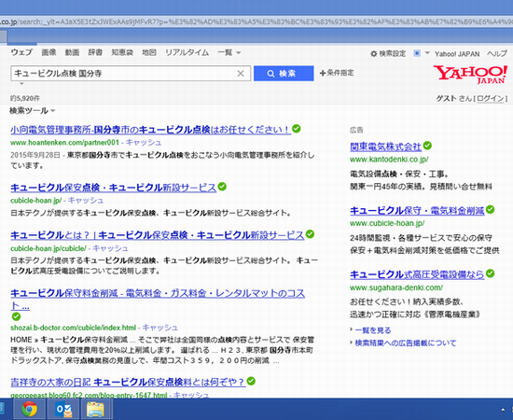The height and width of the screenshot is (420, 513).
Task: Open the キュービクル式高圧受電設備なら ad link
Action: click(x=417, y=274)
